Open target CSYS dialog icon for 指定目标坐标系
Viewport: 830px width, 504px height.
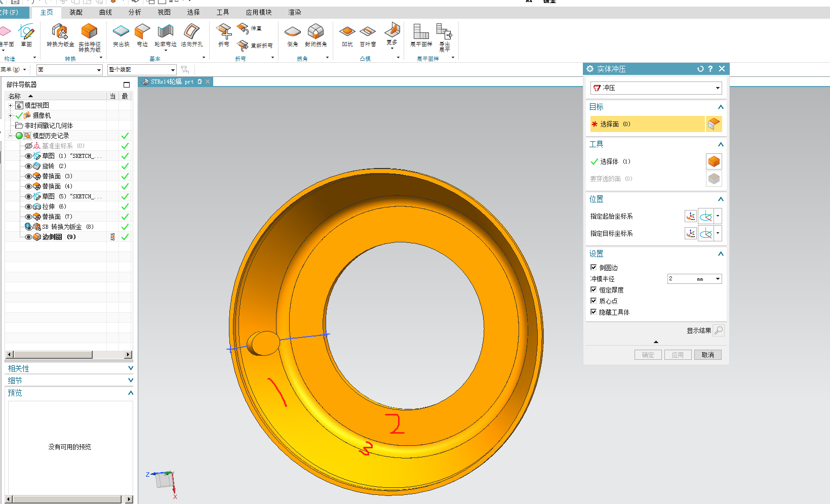[x=690, y=233]
